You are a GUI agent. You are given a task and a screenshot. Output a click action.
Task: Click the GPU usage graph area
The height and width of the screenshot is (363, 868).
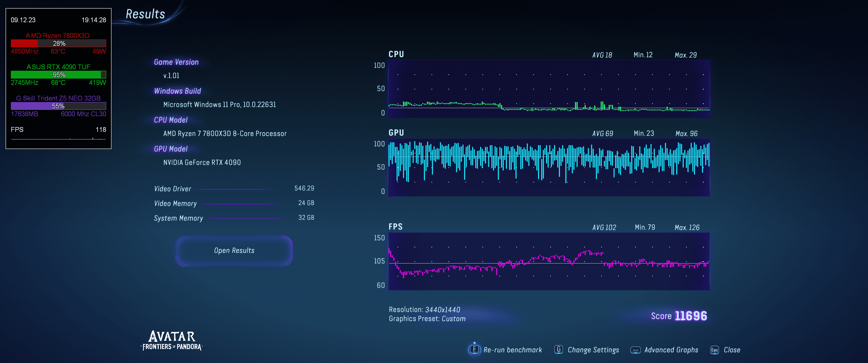point(549,168)
